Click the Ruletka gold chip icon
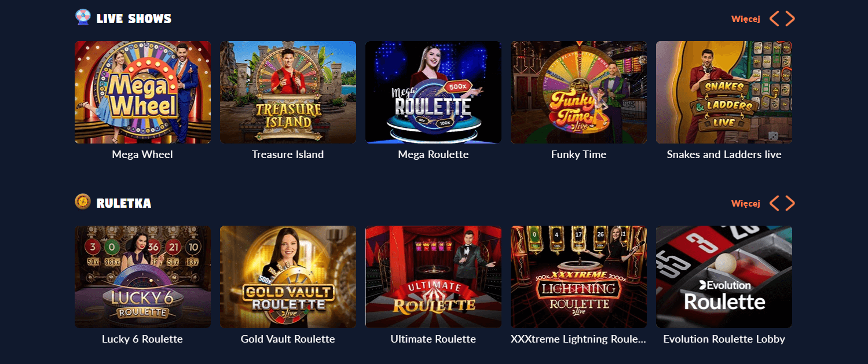 point(83,201)
